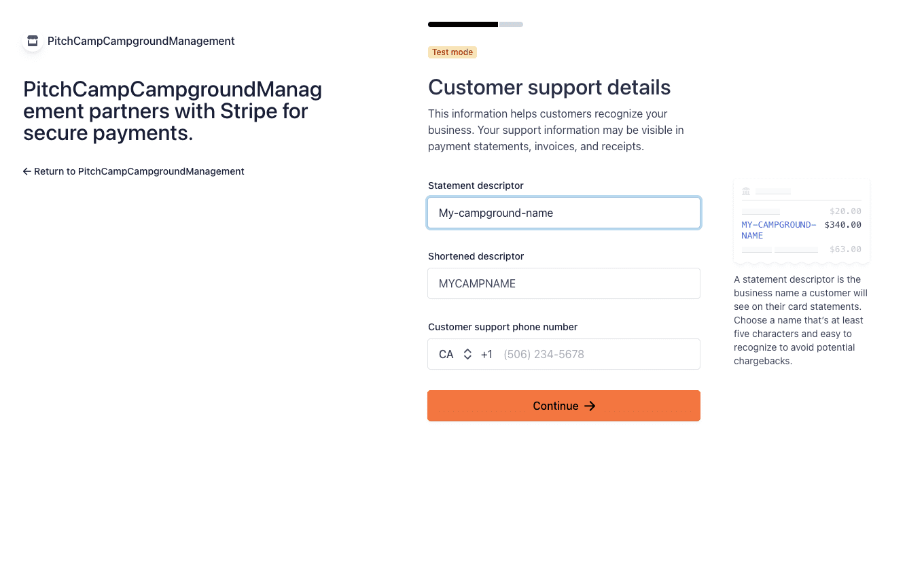This screenshot has height=562, width=924.
Task: Click the MY-CAMPGROUND-NAME preview entry
Action: pos(779,230)
